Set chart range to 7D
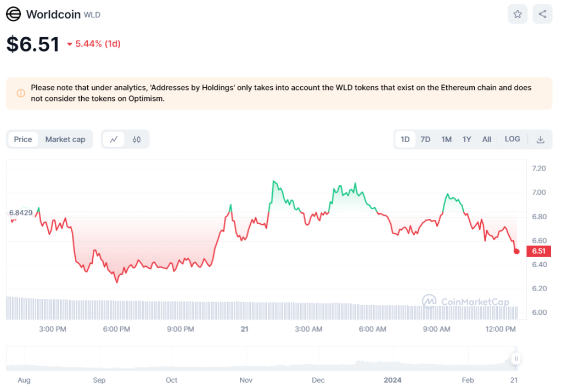This screenshot has height=392, width=562. click(x=425, y=139)
